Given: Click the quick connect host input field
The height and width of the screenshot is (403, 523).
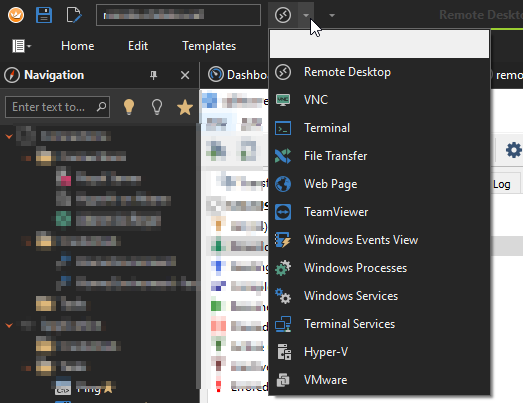Looking at the screenshot, I should pyautogui.click(x=178, y=15).
